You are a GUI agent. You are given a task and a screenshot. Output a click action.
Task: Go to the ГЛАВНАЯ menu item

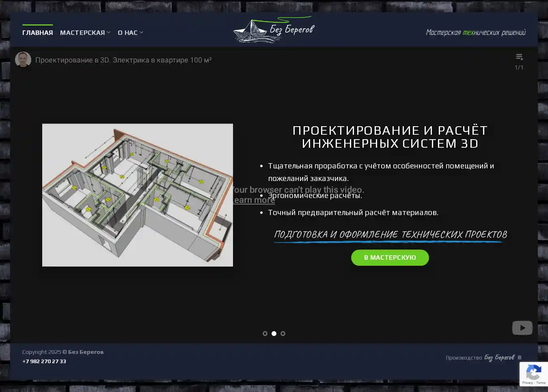click(x=37, y=32)
